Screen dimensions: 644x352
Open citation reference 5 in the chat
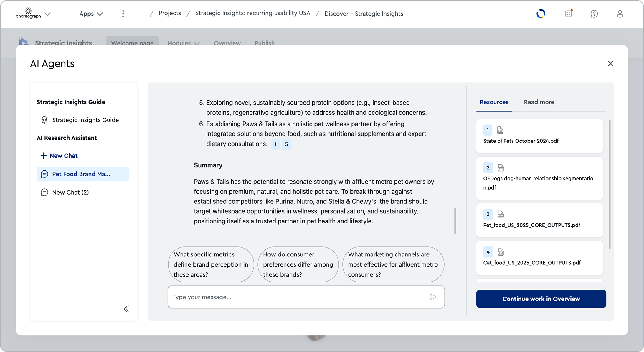[x=286, y=144]
